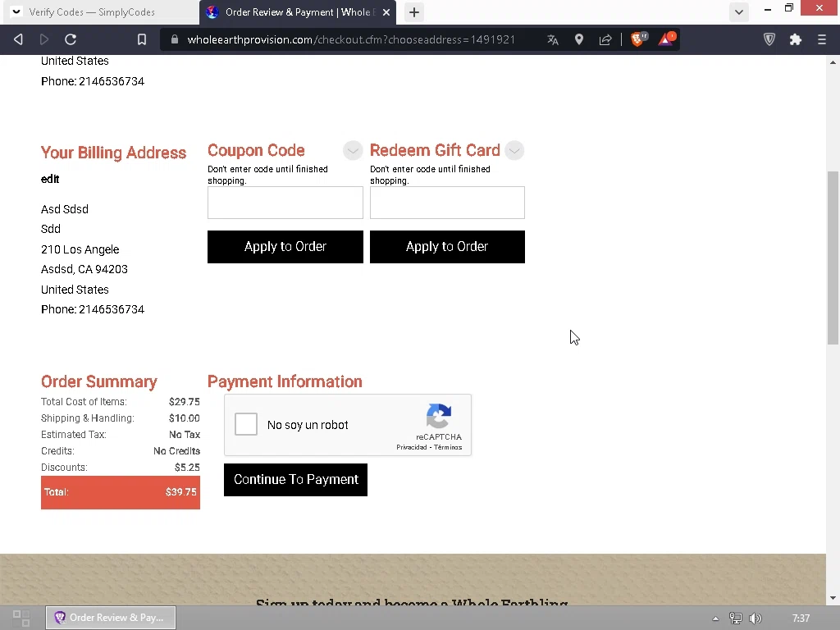Open the Start menu button
This screenshot has width=840, height=630.
[21, 618]
